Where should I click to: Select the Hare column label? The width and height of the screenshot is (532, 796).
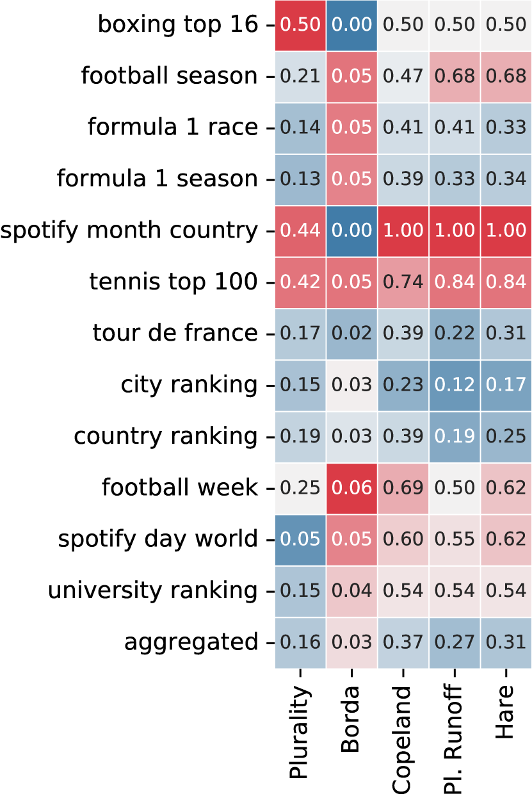click(504, 712)
